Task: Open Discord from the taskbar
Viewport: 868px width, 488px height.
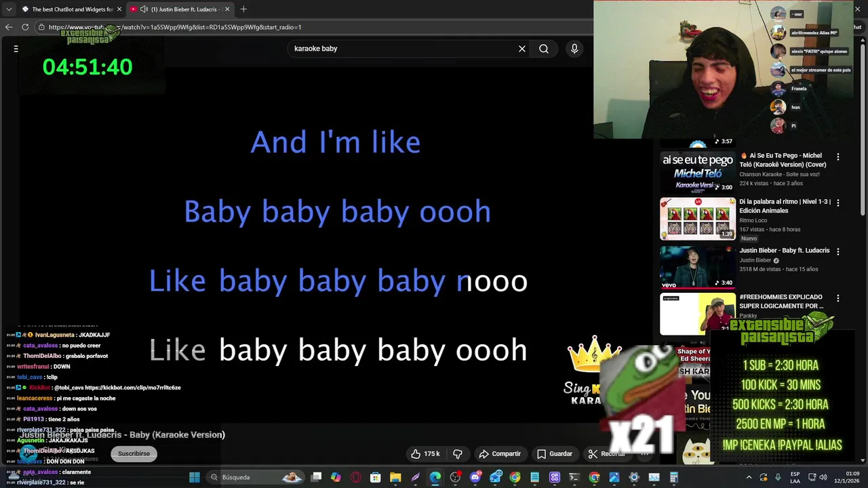Action: [475, 477]
